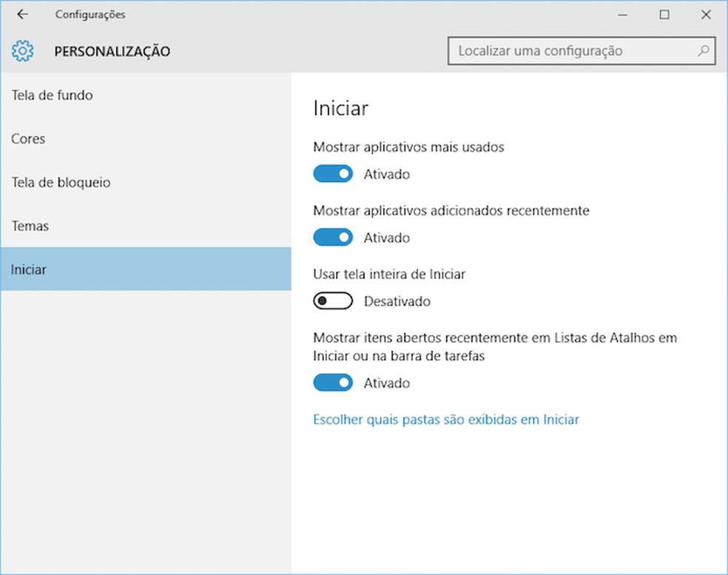The image size is (728, 575).
Task: Select Iniciar in the sidebar
Action: click(x=29, y=269)
